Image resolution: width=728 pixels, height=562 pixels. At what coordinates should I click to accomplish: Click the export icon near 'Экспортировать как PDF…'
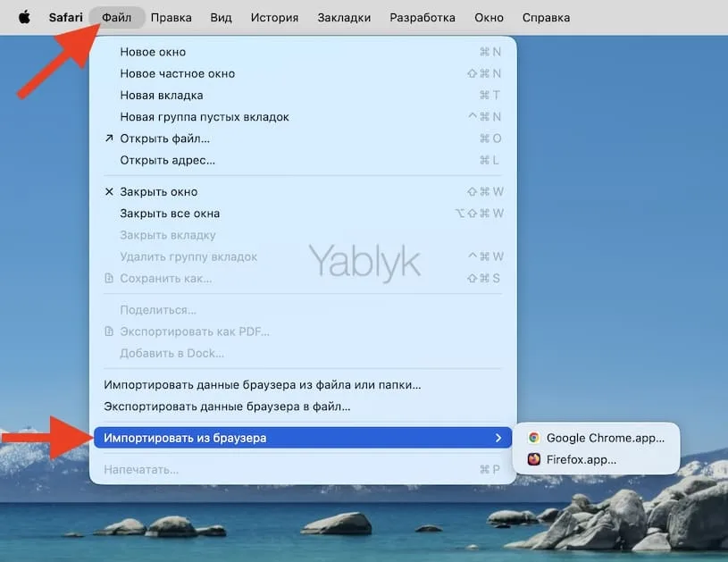pyautogui.click(x=108, y=331)
